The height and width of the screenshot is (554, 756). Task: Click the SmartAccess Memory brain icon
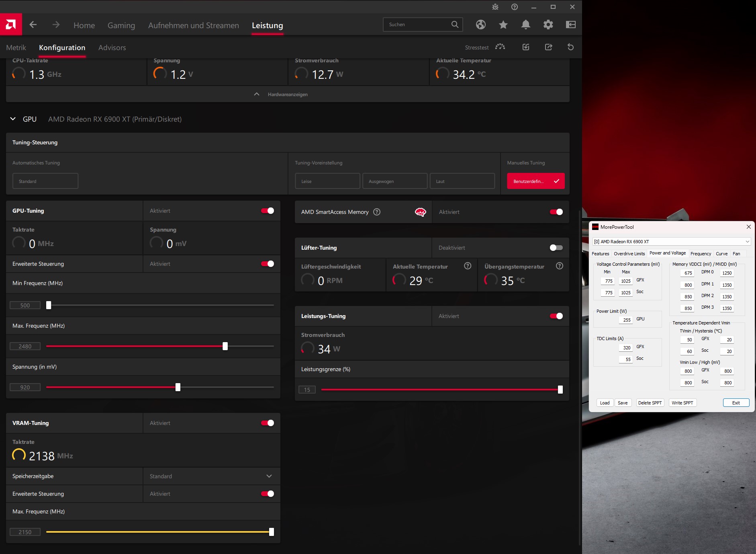[x=421, y=212]
